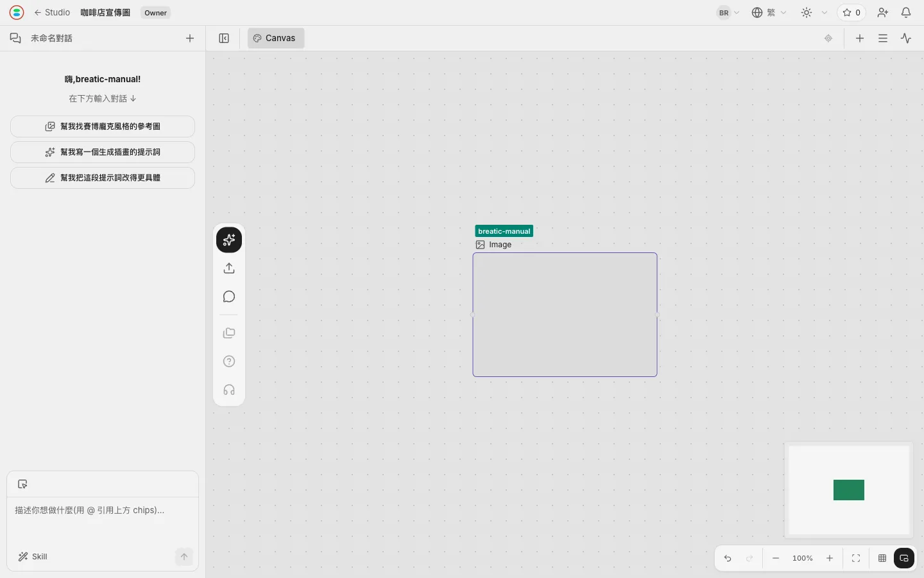Click the project title 咖啡店宣傳圖
This screenshot has width=924, height=578.
(x=105, y=12)
